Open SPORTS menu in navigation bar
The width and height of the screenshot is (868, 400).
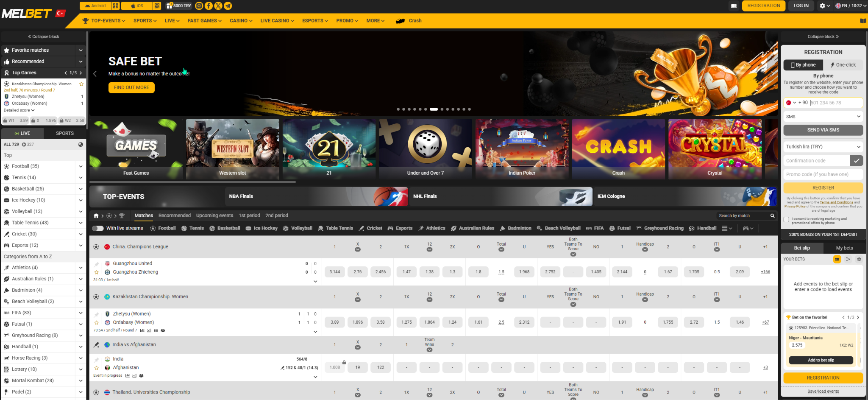tap(145, 21)
